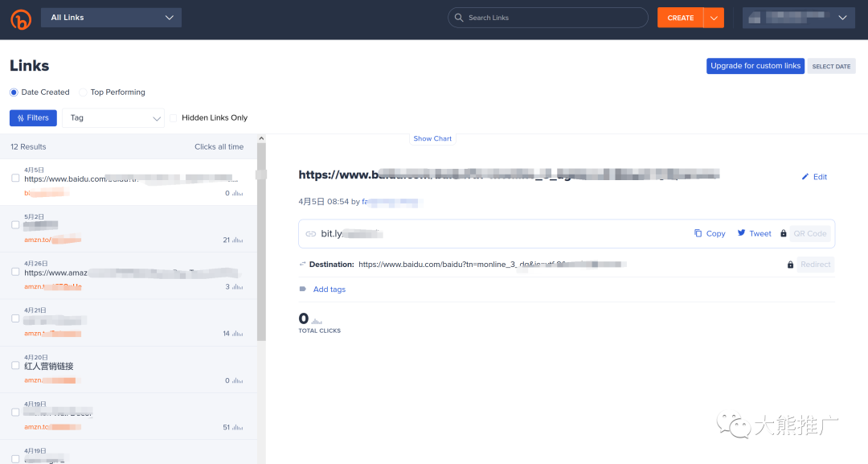Select the Top Performing radio button
This screenshot has height=464, width=868.
pyautogui.click(x=83, y=92)
